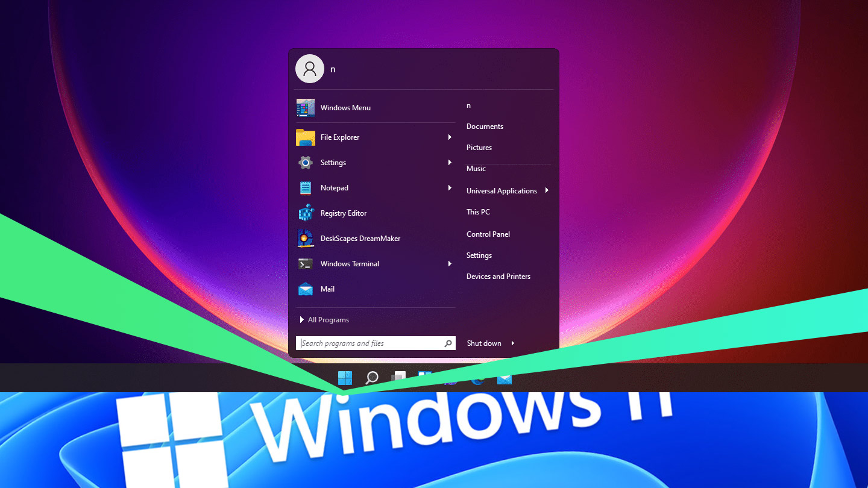
Task: Click the Search programs and files field
Action: 371,343
